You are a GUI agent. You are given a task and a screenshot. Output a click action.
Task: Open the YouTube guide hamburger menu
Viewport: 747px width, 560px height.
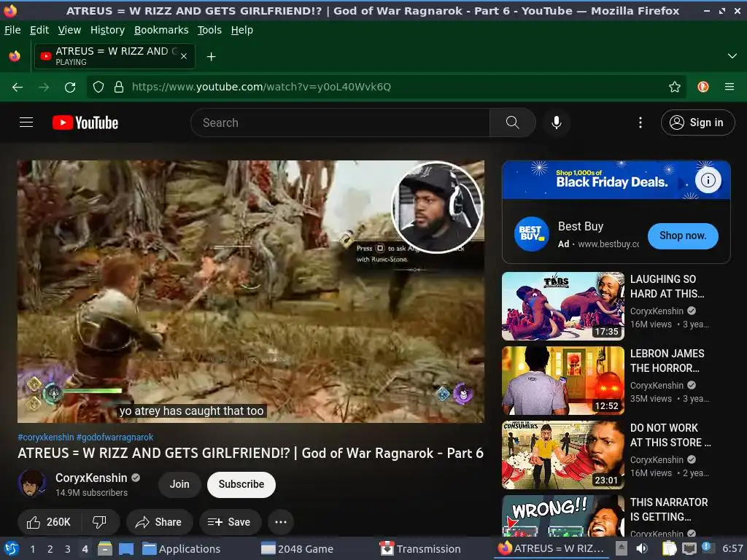[x=26, y=122]
